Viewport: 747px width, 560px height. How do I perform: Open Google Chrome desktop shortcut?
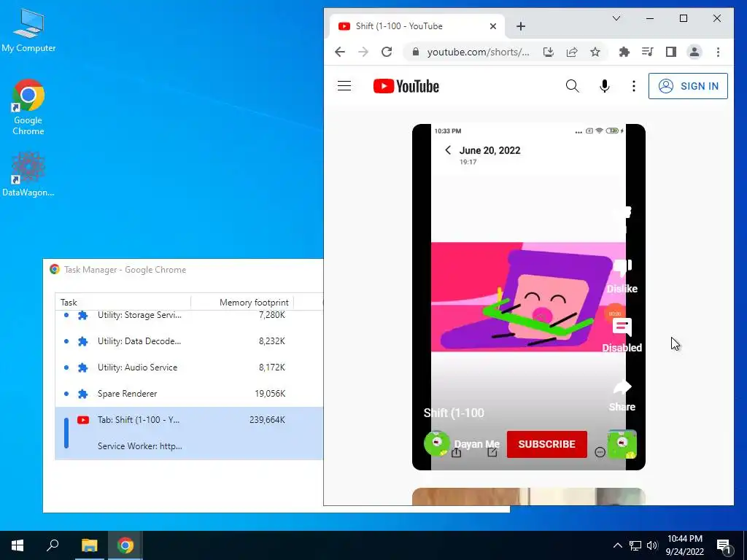click(28, 106)
